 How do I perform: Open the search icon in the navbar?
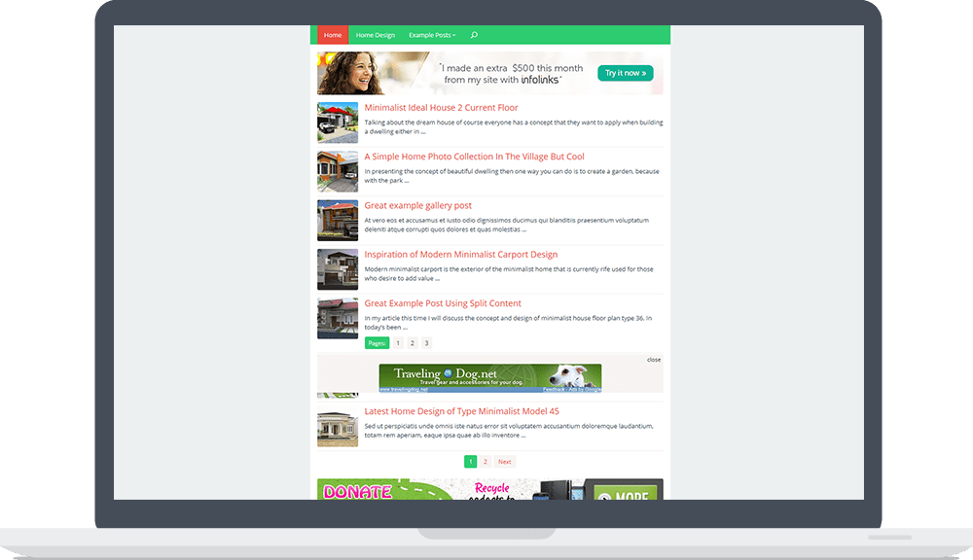473,34
